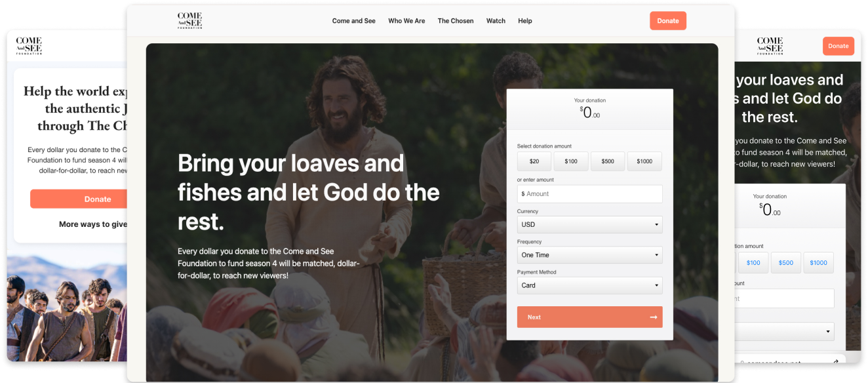Expand the Frequency One Time dropdown
868x383 pixels.
(x=589, y=255)
